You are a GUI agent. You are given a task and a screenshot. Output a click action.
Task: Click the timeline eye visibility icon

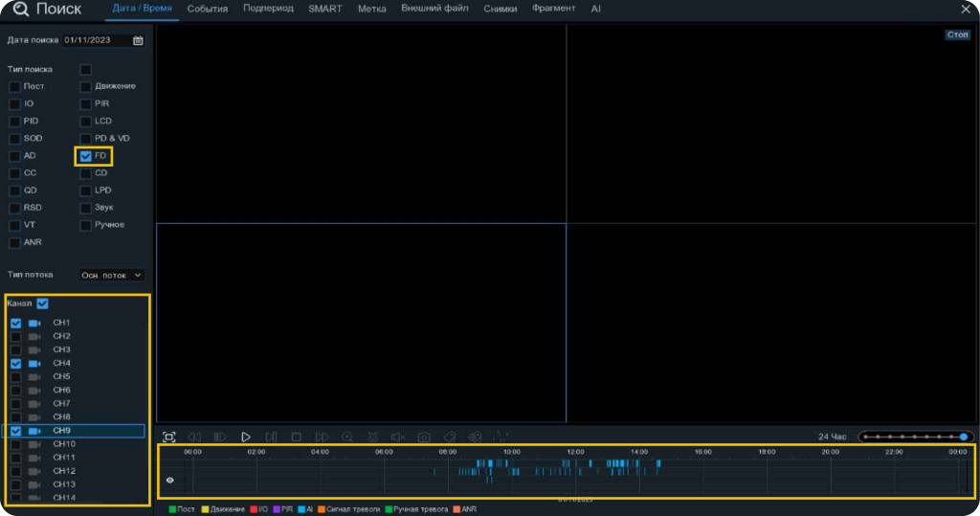pos(170,481)
